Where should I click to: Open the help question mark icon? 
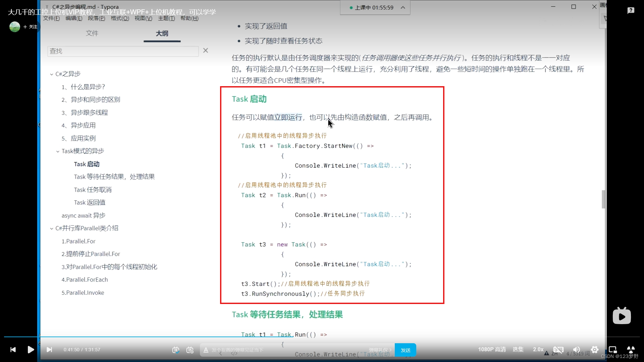click(x=631, y=10)
